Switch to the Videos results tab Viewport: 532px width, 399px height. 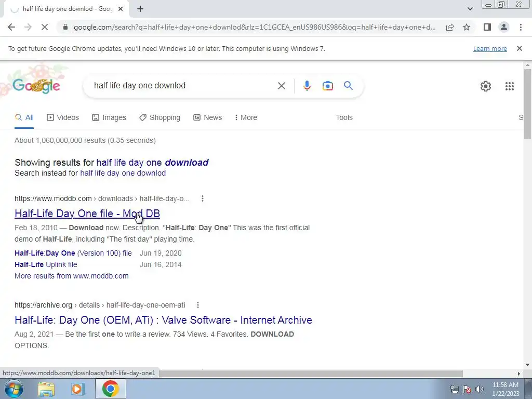pyautogui.click(x=63, y=117)
